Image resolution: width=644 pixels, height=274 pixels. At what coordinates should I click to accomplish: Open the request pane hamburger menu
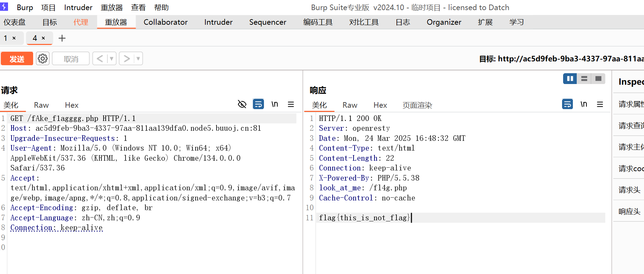[291, 104]
